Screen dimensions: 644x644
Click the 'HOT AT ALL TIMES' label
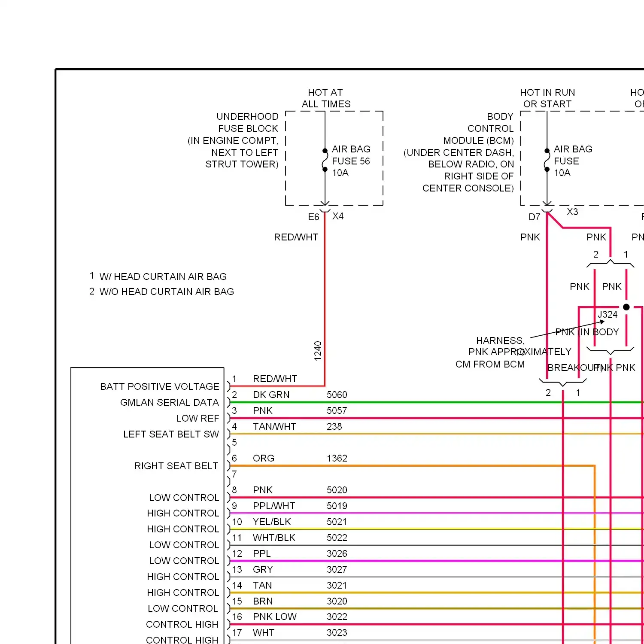point(326,98)
